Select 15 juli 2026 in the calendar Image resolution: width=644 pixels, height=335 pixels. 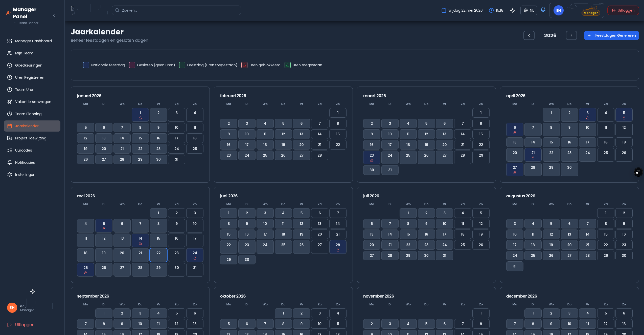coord(408,234)
